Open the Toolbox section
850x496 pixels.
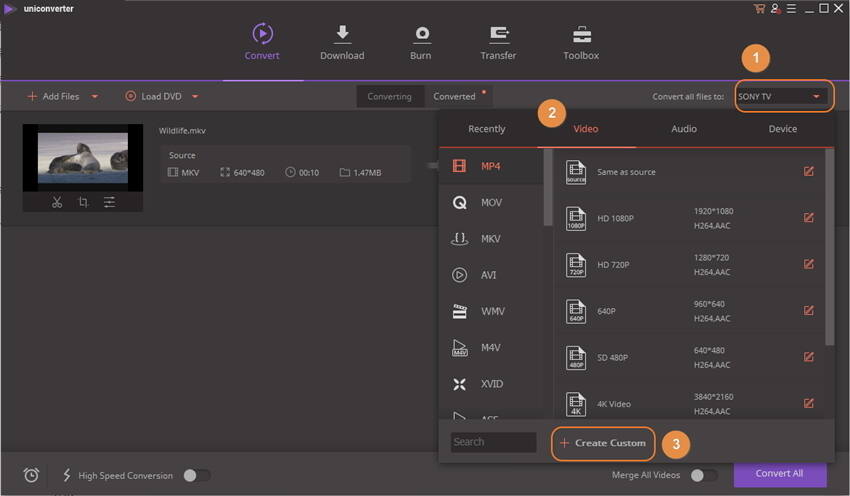pyautogui.click(x=581, y=42)
